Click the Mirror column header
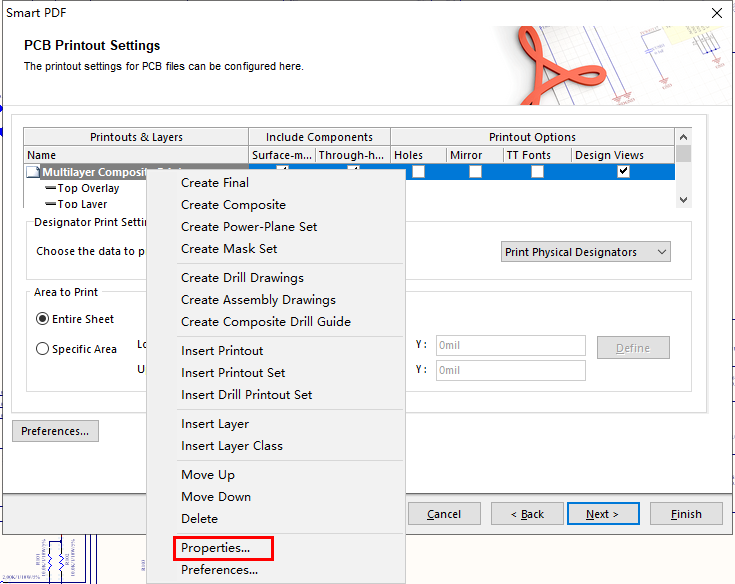Screen dimensions: 735x584 (475, 155)
